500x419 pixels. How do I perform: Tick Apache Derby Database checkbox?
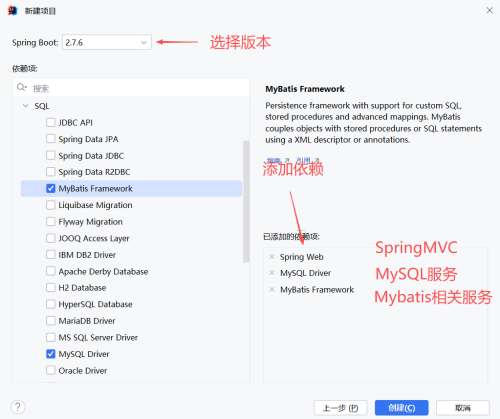pos(51,271)
